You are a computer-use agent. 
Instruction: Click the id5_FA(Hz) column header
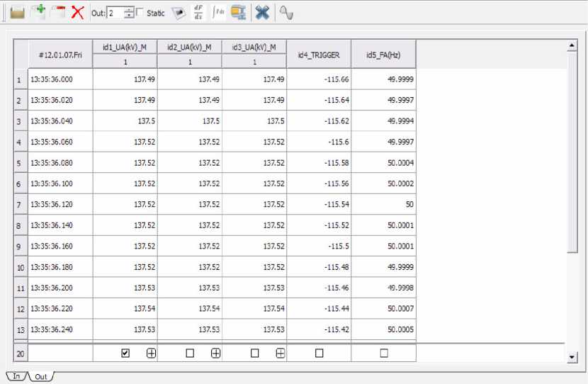click(x=383, y=54)
